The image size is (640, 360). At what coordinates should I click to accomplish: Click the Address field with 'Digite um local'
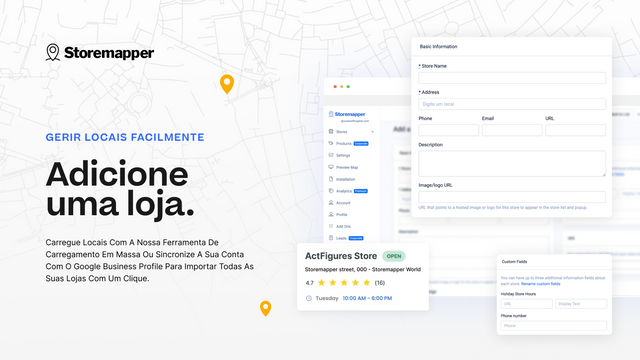coord(512,104)
